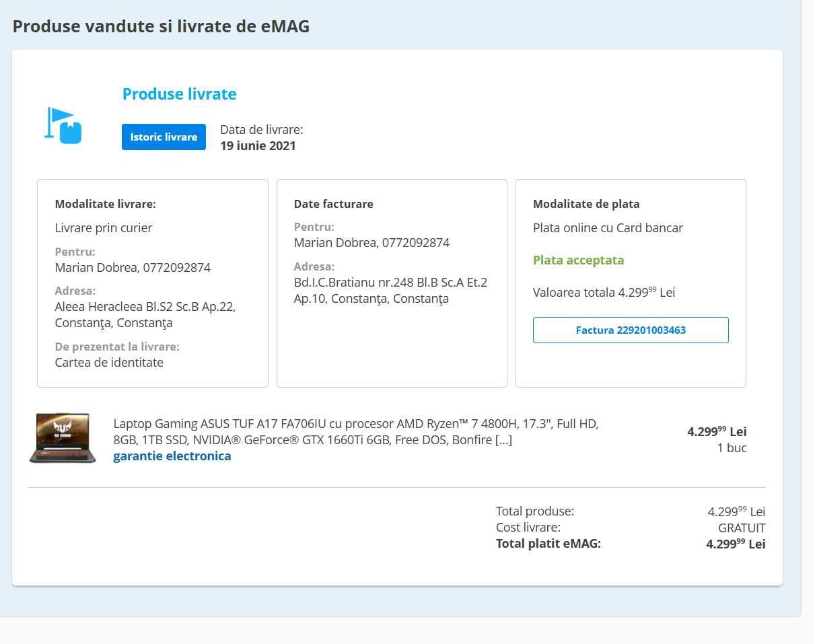Select the Aleea Heracleea delivery address

[x=145, y=314]
